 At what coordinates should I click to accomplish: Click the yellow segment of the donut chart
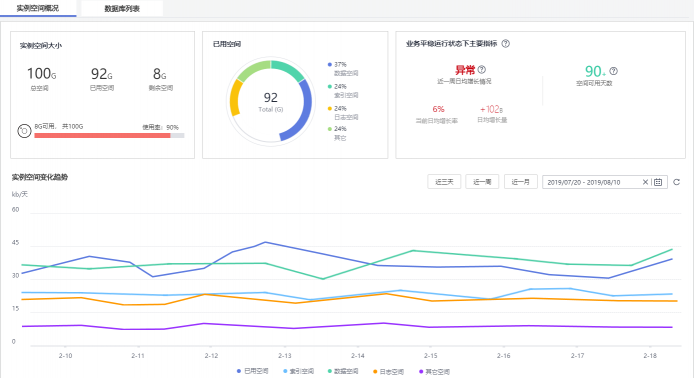(x=235, y=98)
